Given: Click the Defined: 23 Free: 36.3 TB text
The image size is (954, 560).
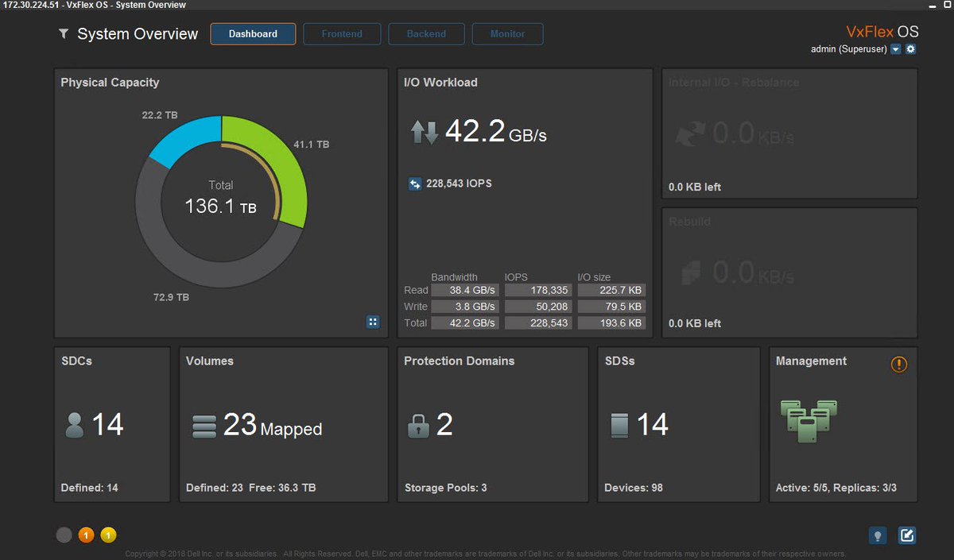Looking at the screenshot, I should 250,488.
